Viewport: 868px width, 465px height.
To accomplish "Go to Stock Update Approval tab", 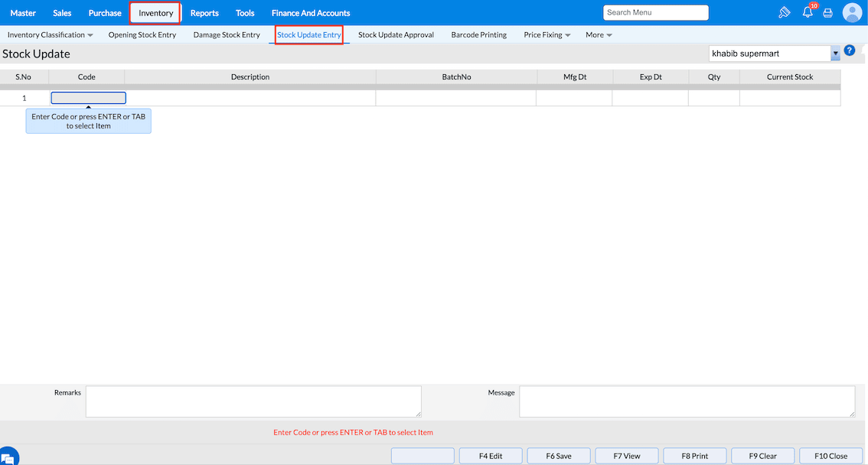I will pyautogui.click(x=396, y=35).
